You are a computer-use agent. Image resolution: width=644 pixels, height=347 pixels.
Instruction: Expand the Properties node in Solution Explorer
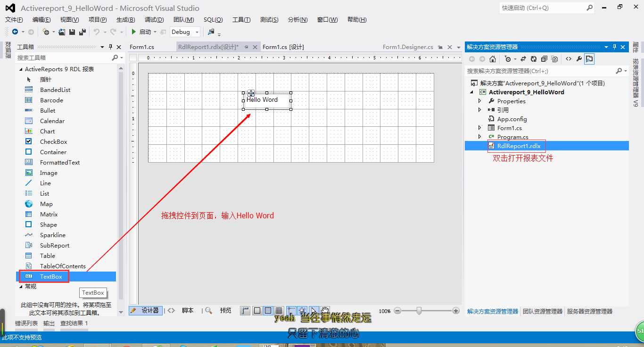click(x=480, y=101)
